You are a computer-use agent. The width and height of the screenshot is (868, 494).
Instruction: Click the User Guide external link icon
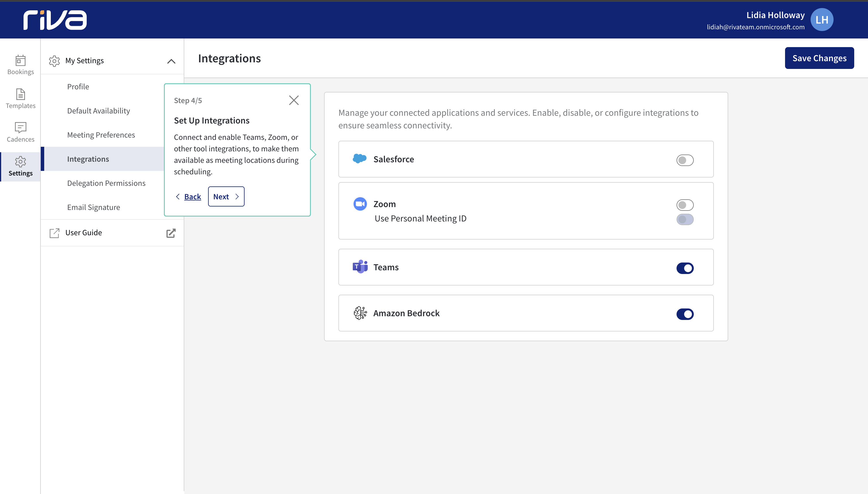[x=171, y=233]
